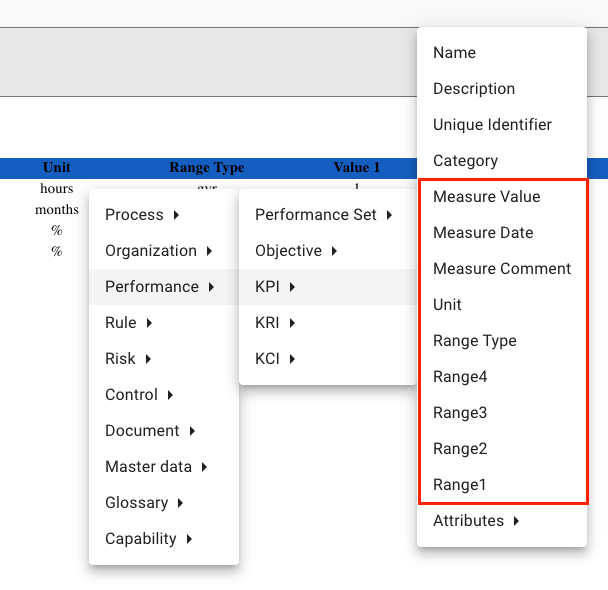Choose Measure Value field
608x590 pixels.
[x=502, y=197]
